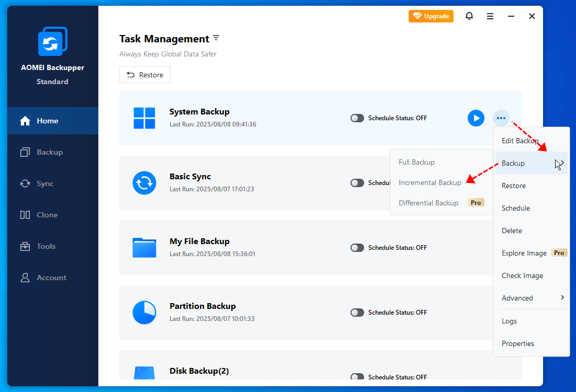
Task: Go to the Tools sidebar section
Action: click(x=46, y=246)
